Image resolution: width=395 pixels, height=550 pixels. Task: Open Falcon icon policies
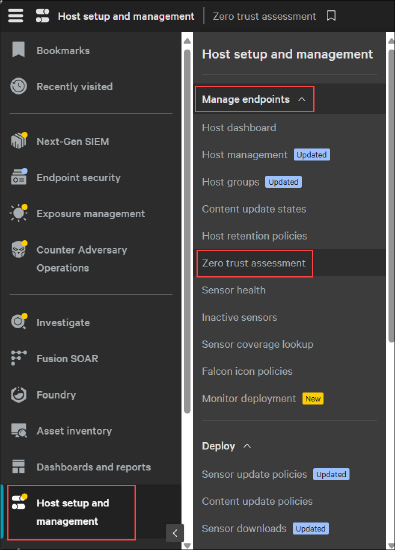[x=247, y=371]
